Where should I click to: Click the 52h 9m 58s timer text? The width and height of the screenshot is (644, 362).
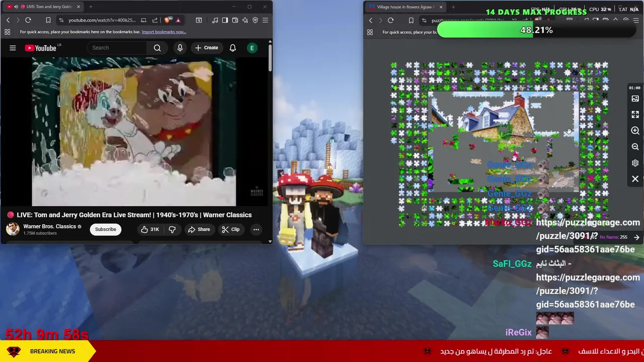point(47,334)
